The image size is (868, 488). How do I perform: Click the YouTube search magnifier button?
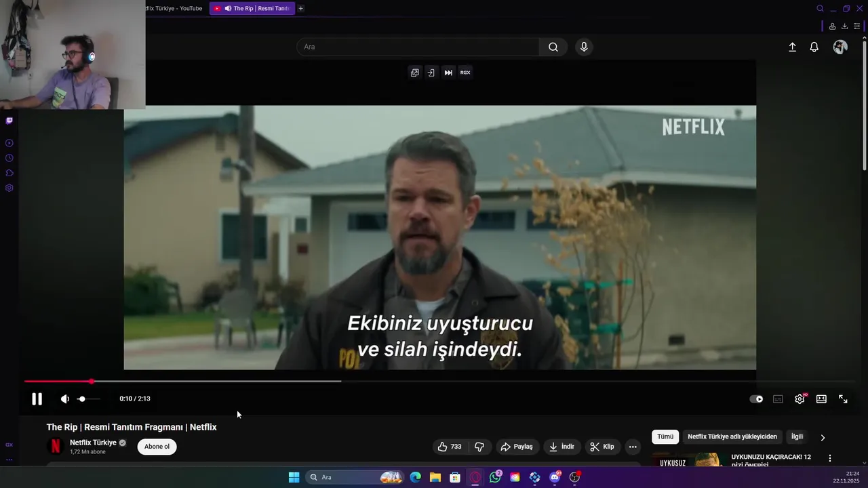click(553, 47)
